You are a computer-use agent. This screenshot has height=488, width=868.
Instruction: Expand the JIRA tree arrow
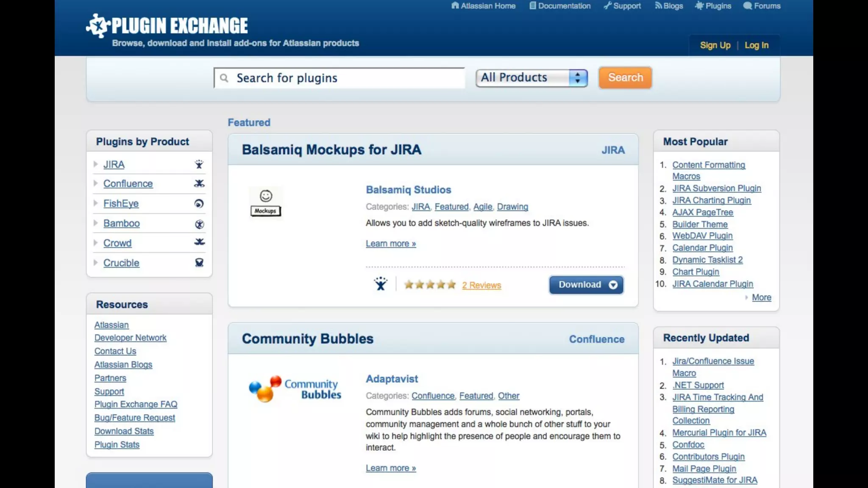[96, 164]
